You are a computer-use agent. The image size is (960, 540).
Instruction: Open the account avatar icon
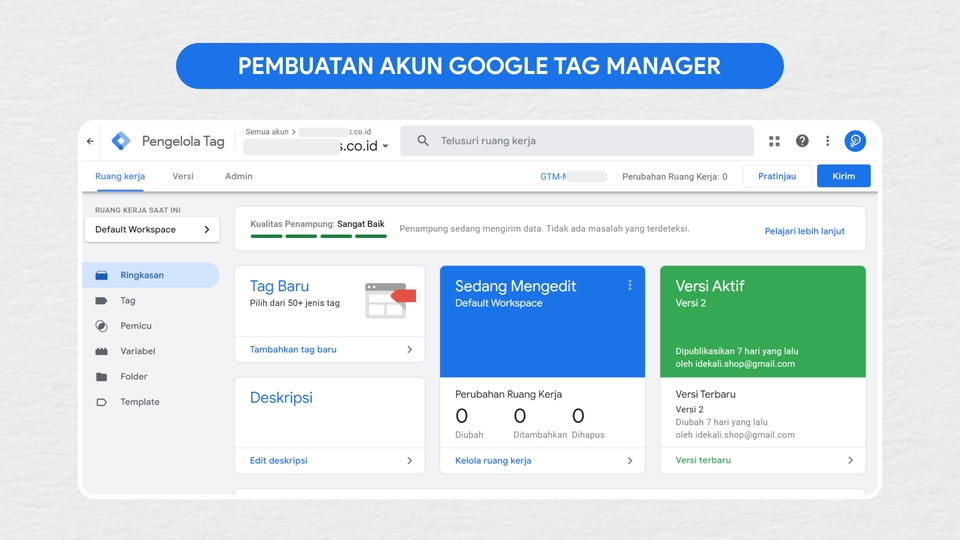(855, 141)
